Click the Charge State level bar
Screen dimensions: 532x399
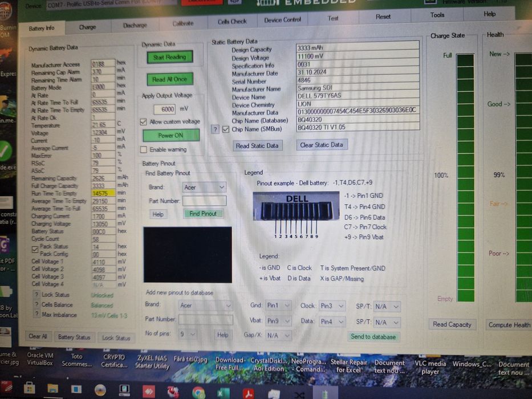click(465, 177)
